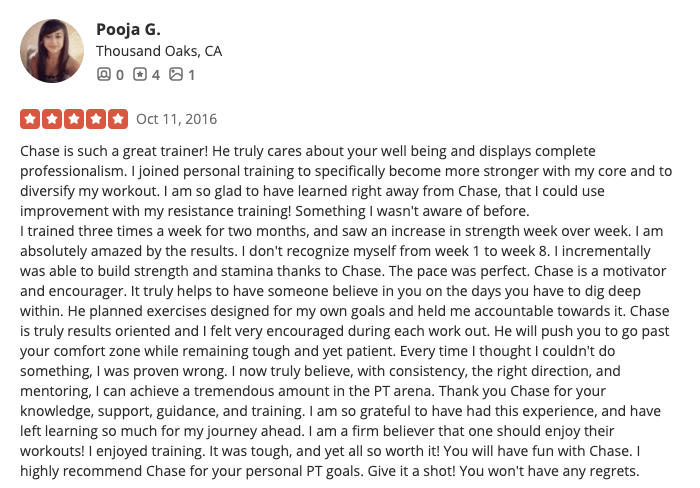Click the Oct 11, 2016 review date

176,119
